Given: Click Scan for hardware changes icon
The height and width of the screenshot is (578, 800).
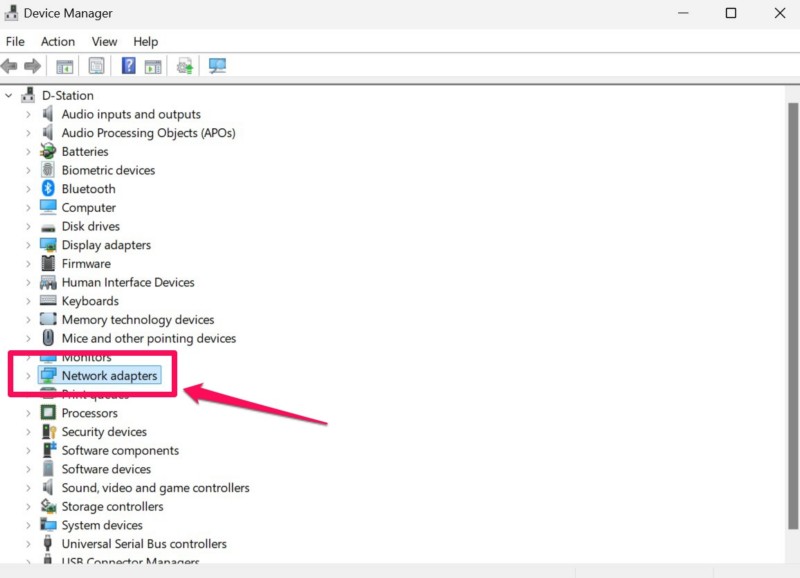Looking at the screenshot, I should pos(217,66).
